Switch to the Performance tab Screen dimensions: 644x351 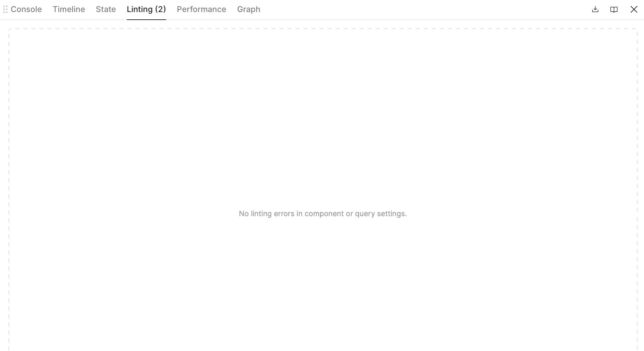202,9
